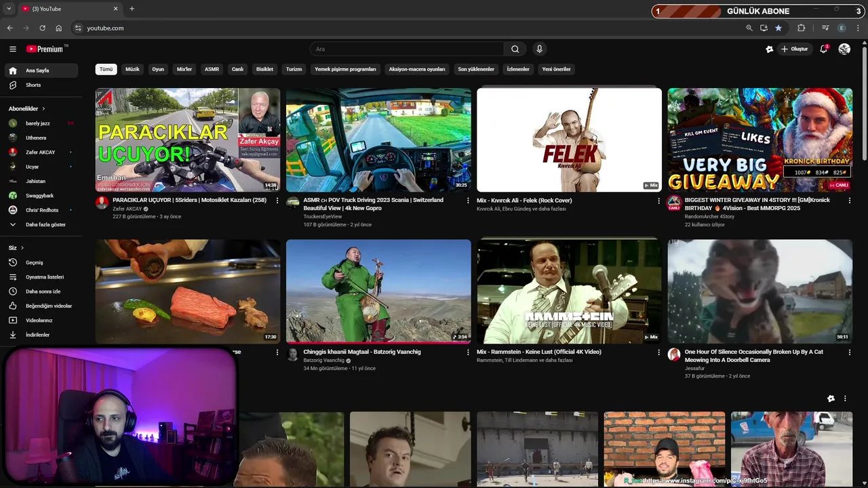Click the Oluştur create button

[x=793, y=49]
